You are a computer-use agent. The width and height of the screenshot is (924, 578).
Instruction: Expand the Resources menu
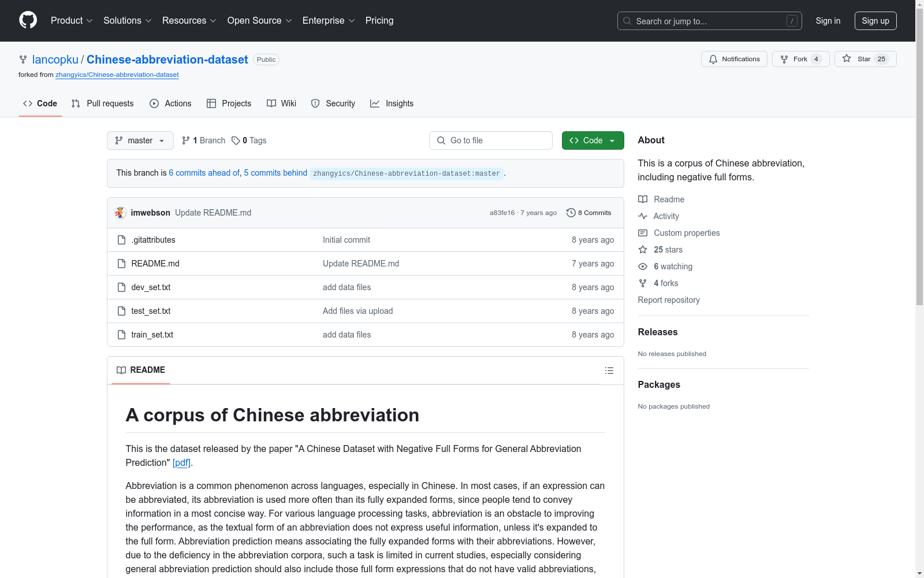coord(189,20)
